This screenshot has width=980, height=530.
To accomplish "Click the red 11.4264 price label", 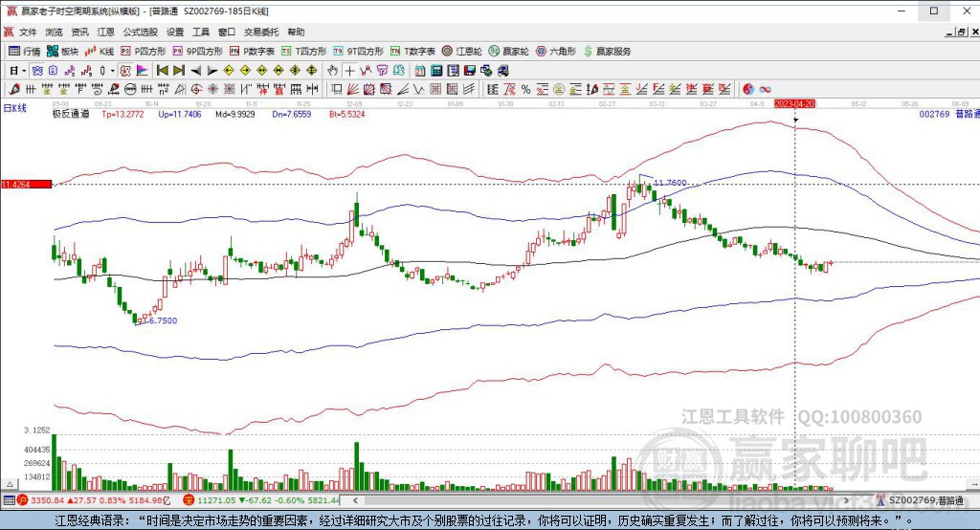I will click(x=26, y=185).
